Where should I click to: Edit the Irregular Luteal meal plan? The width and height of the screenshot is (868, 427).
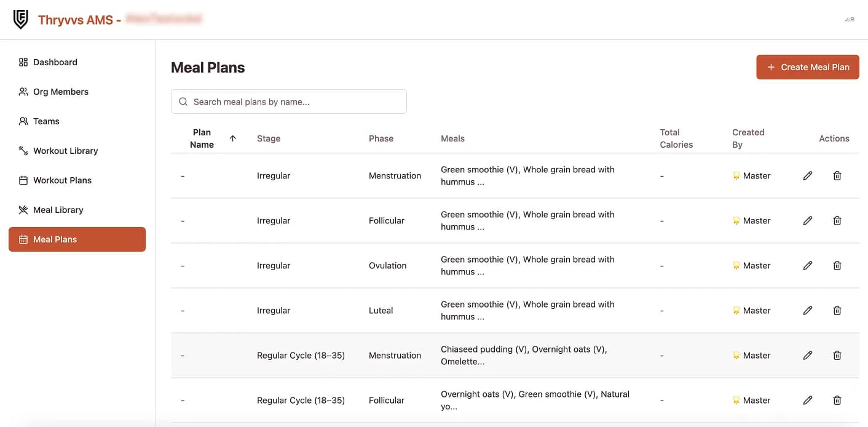click(808, 311)
